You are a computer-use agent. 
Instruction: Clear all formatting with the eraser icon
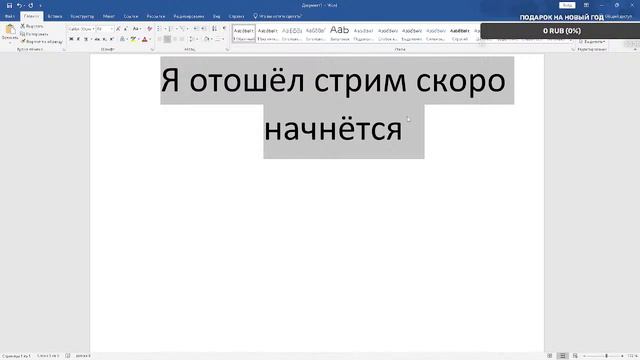pos(150,29)
